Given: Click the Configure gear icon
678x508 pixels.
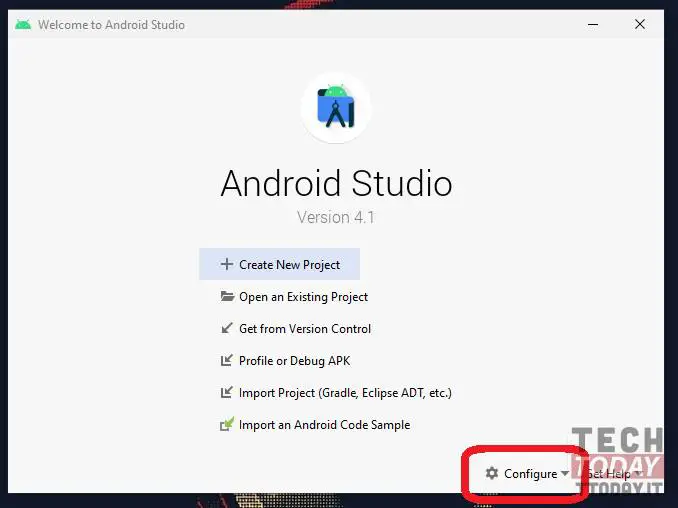Looking at the screenshot, I should (492, 473).
